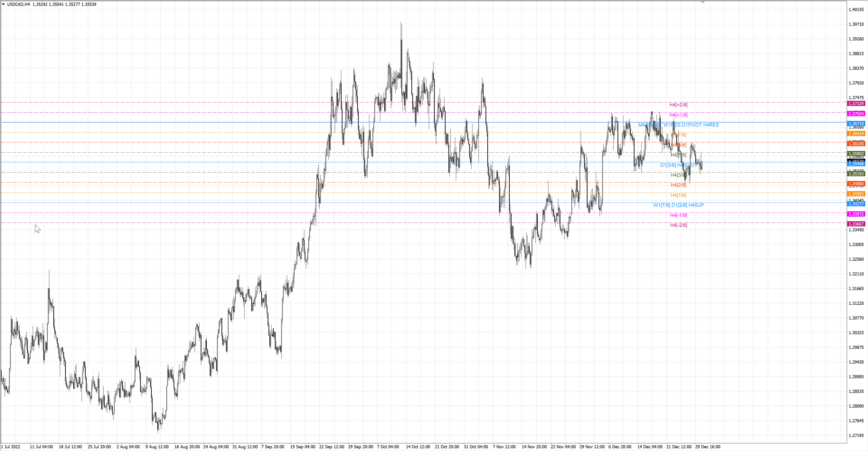Click the USDCAD,H4 chart title text
This screenshot has width=868, height=451.
coord(18,4)
